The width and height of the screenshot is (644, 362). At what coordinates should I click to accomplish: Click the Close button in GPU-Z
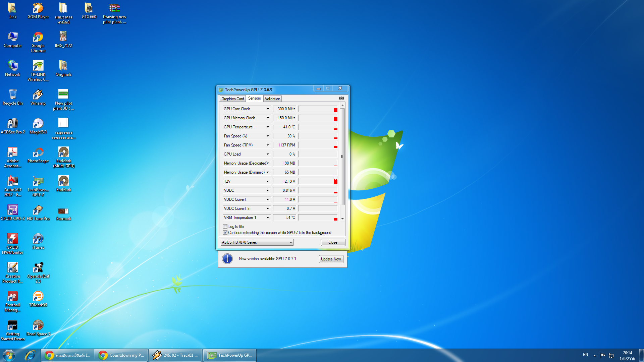tap(333, 242)
